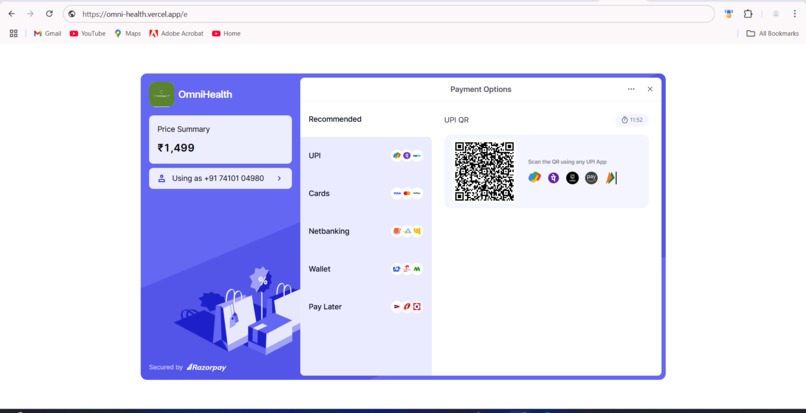Open the Gmail bookmark
The width and height of the screenshot is (806, 413).
coord(47,33)
